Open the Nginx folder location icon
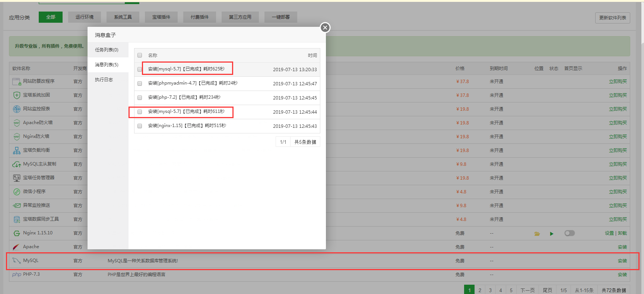Viewport: 644px width, 294px height. pyautogui.click(x=537, y=234)
